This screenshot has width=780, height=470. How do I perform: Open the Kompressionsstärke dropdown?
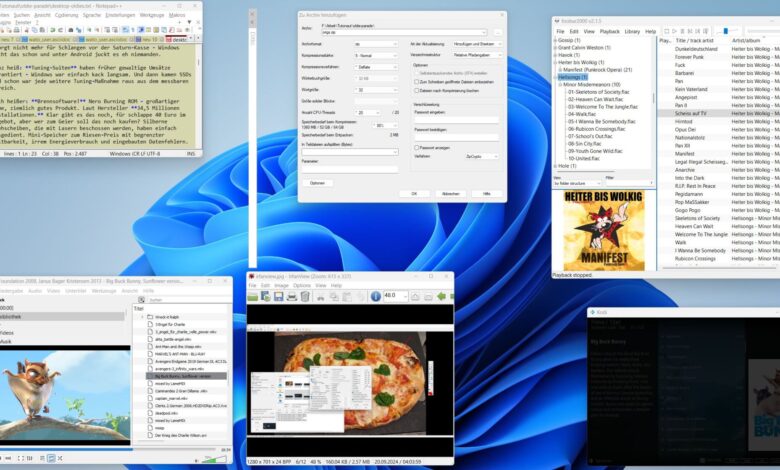click(376, 55)
